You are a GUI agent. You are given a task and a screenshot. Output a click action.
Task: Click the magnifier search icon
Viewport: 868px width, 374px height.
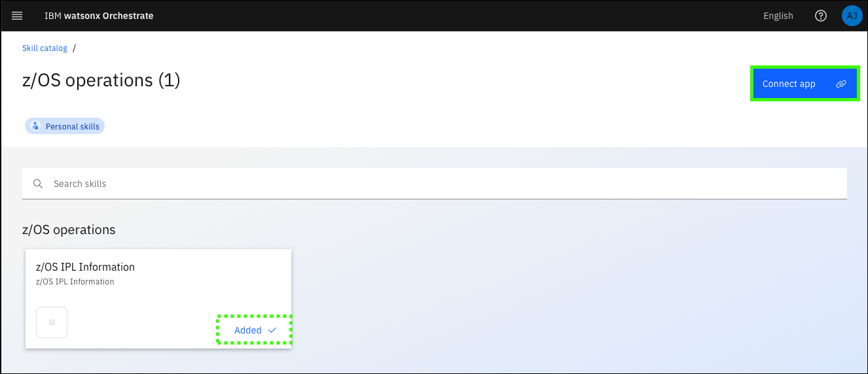click(38, 184)
